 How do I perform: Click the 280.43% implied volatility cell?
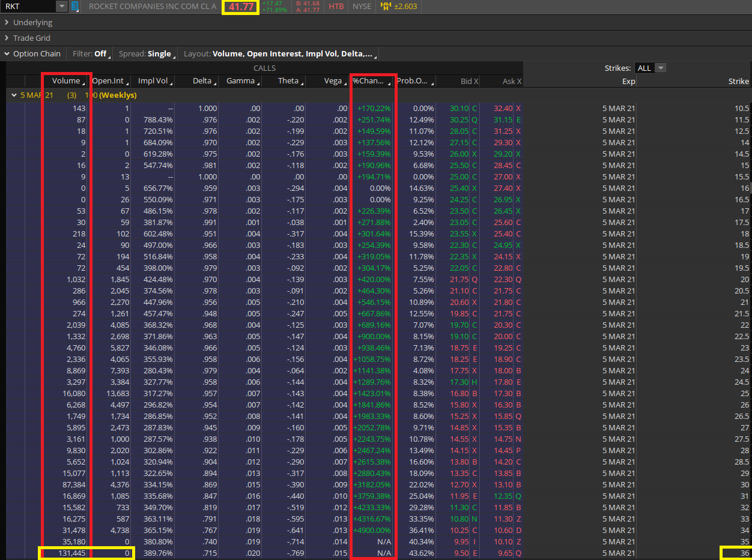tap(158, 370)
